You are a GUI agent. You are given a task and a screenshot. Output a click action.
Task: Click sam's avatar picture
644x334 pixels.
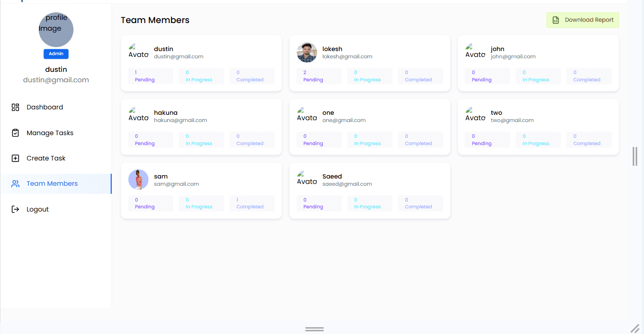(138, 179)
